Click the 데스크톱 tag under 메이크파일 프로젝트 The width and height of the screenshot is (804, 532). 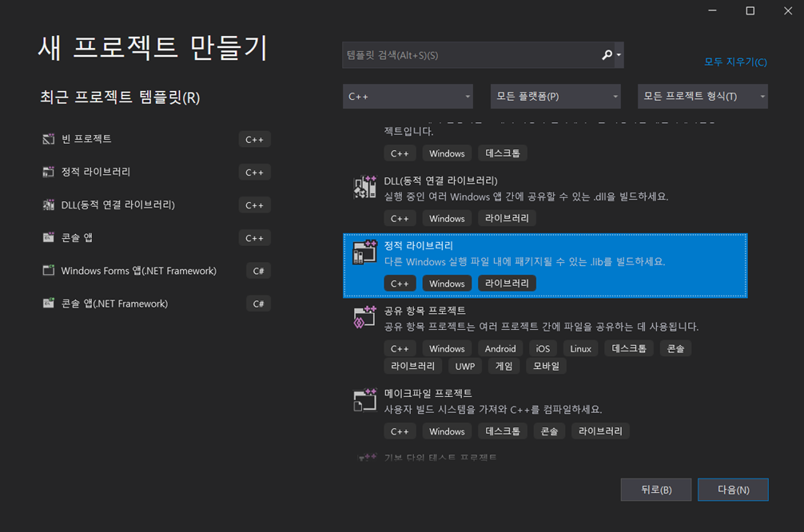click(503, 431)
